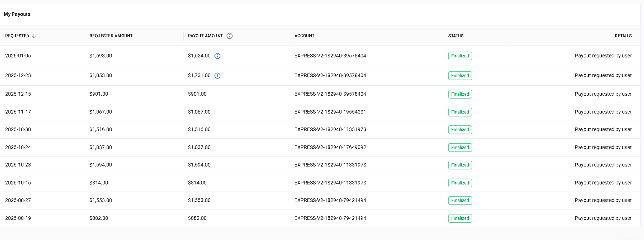Screen dimensions: 644x240
Task: Click account EXPRESS-V2-182940-19554331
Action: [330, 112]
